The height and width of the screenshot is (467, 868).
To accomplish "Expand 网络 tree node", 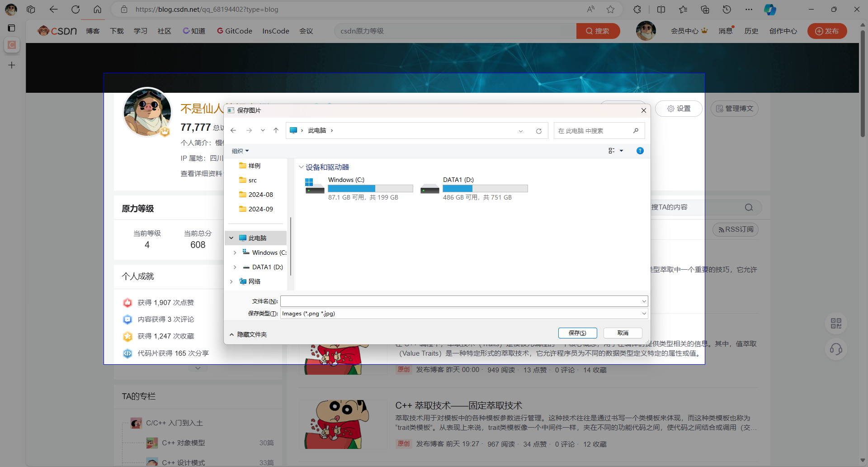I will 231,281.
